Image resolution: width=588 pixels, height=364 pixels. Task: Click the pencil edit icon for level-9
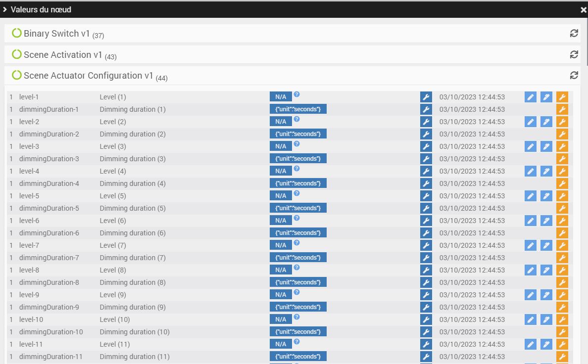530,295
